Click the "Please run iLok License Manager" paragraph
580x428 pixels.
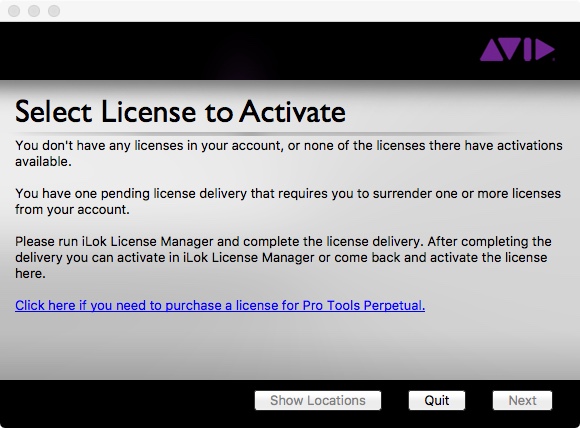pos(283,257)
